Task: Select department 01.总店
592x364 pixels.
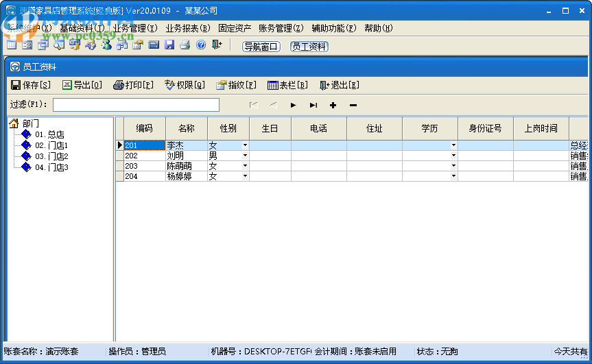Action: (x=49, y=134)
